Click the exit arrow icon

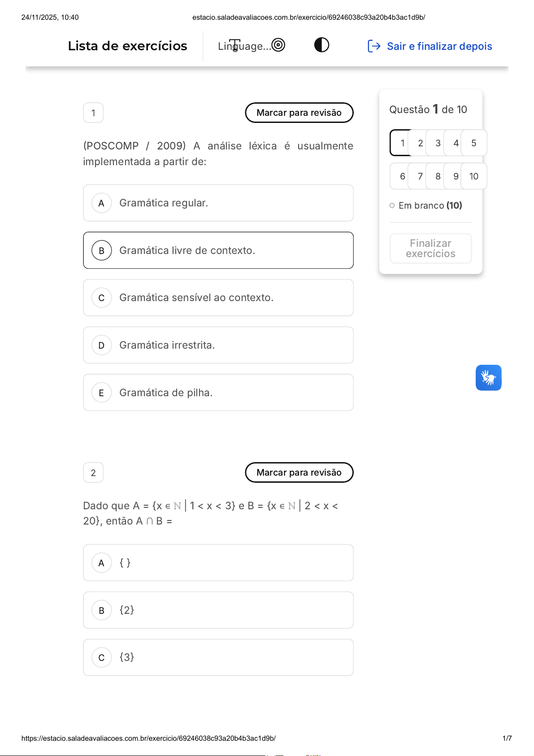373,46
